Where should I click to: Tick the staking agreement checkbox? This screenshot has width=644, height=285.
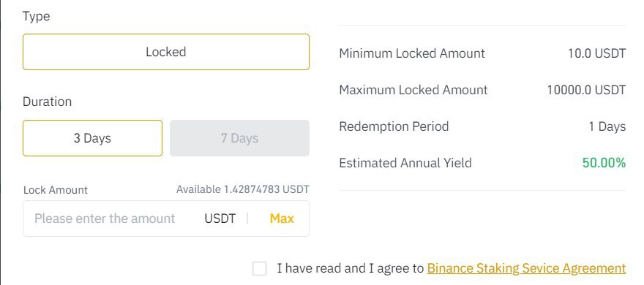[x=260, y=269]
